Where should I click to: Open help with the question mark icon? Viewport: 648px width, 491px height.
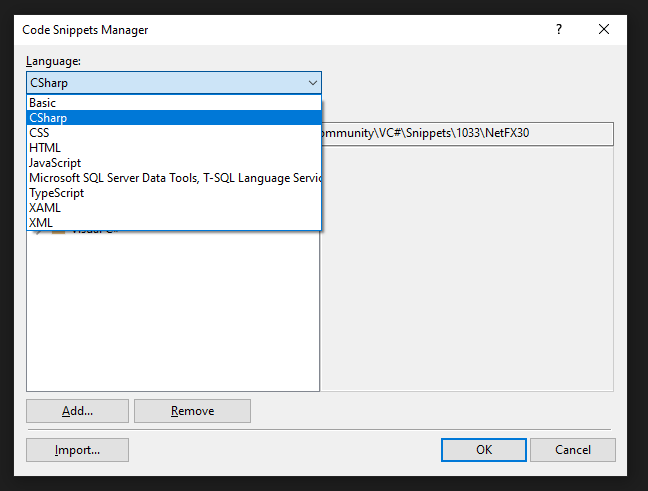pyautogui.click(x=559, y=29)
